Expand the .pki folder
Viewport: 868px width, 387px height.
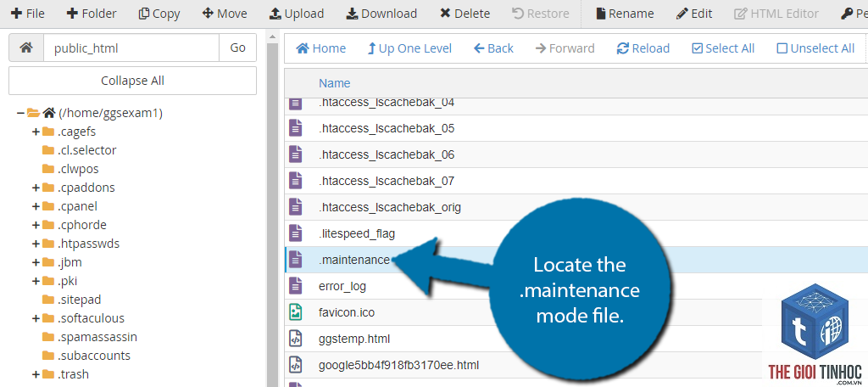(36, 281)
